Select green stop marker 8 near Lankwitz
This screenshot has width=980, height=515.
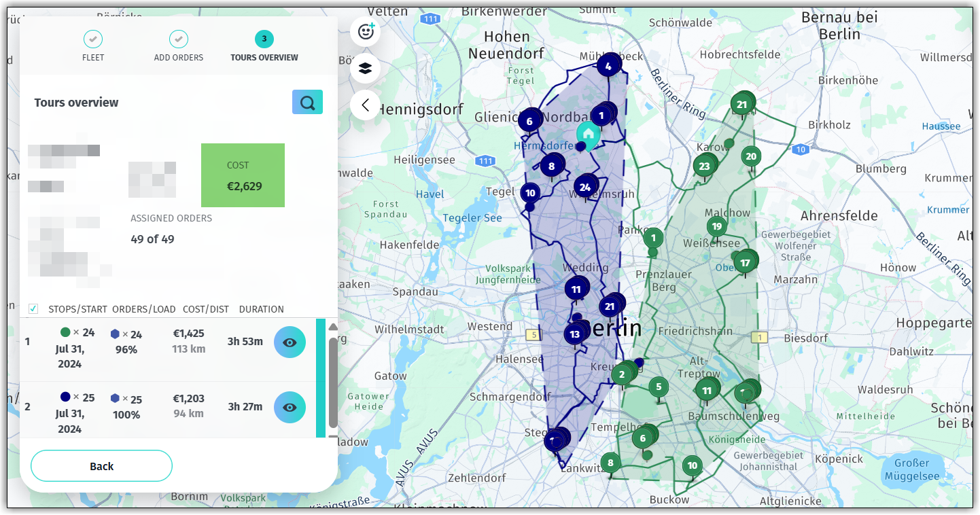click(x=610, y=463)
